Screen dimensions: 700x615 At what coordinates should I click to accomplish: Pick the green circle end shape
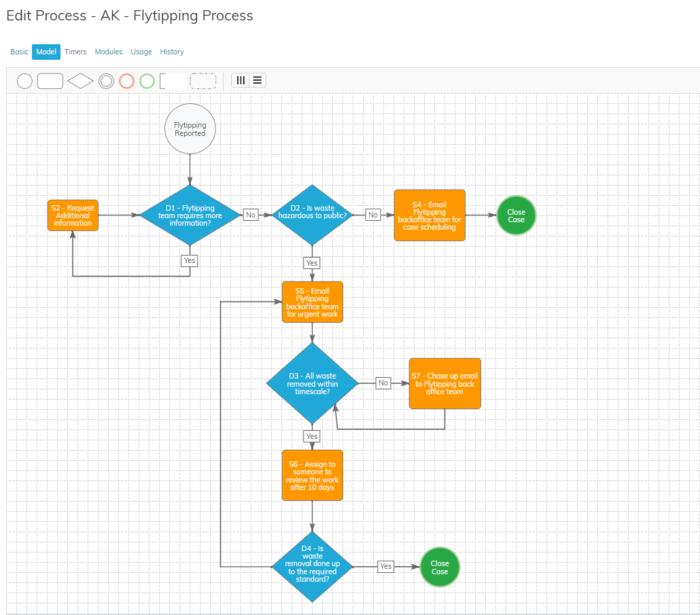click(147, 81)
